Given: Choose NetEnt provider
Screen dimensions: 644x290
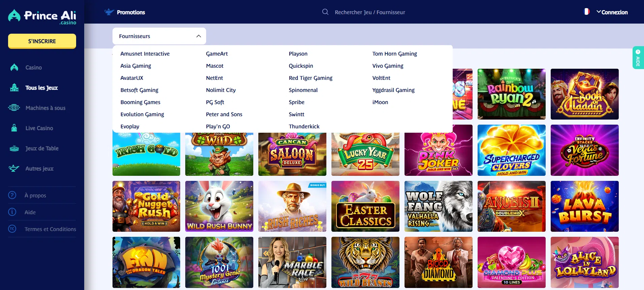Looking at the screenshot, I should tap(214, 78).
